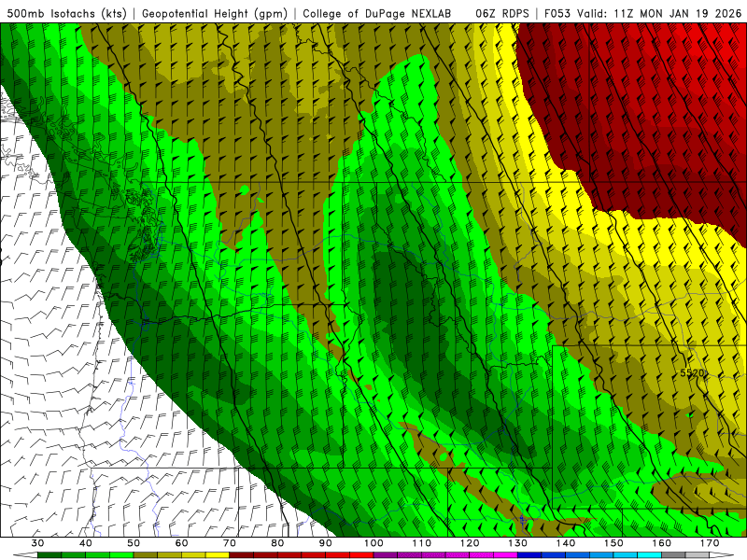Click the legend value '150'
Image resolution: width=747 pixels, height=560 pixels.
tap(613, 543)
